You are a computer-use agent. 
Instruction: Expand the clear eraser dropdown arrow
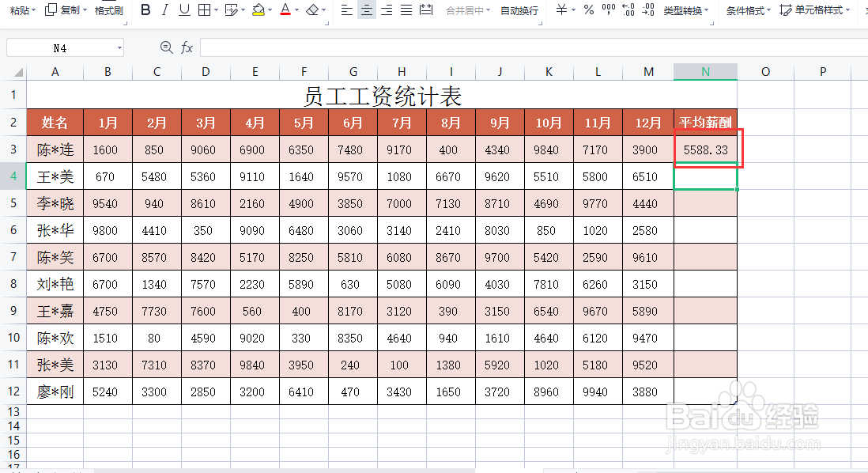point(324,10)
